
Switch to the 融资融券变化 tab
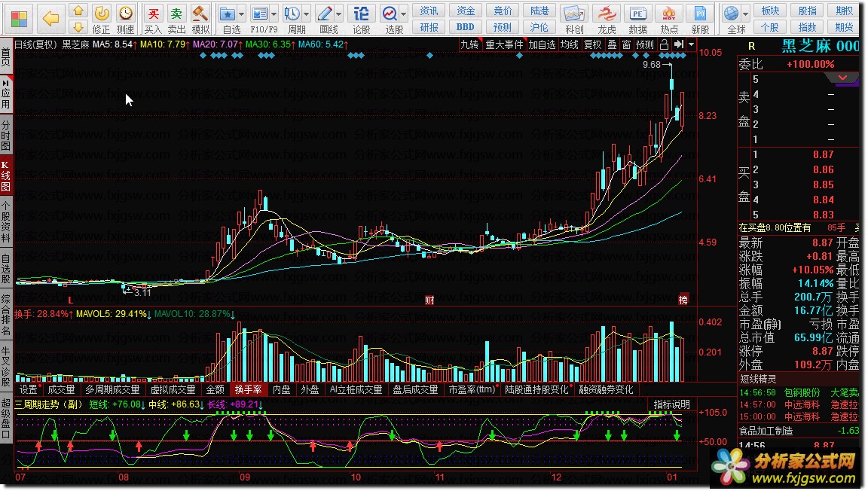click(606, 389)
